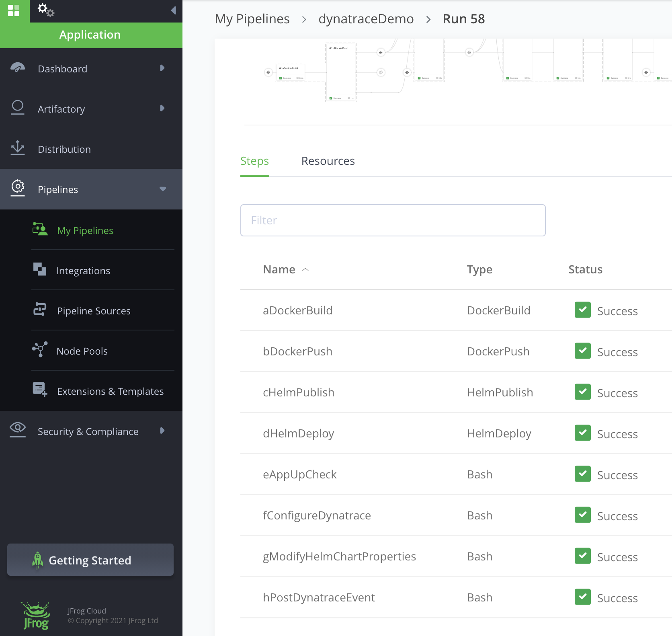Open Integrations under Pipelines
This screenshot has width=672, height=636.
(83, 271)
